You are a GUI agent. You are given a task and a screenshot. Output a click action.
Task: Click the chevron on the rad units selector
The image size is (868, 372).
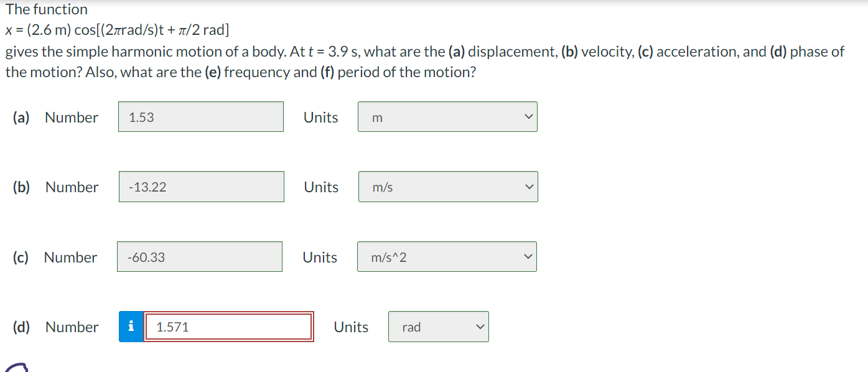tap(479, 326)
